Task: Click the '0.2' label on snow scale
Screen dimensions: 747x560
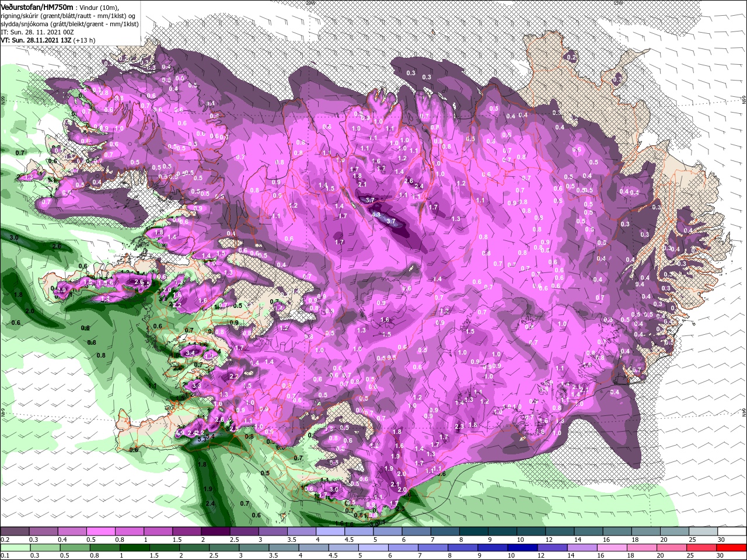Action: click(5, 540)
